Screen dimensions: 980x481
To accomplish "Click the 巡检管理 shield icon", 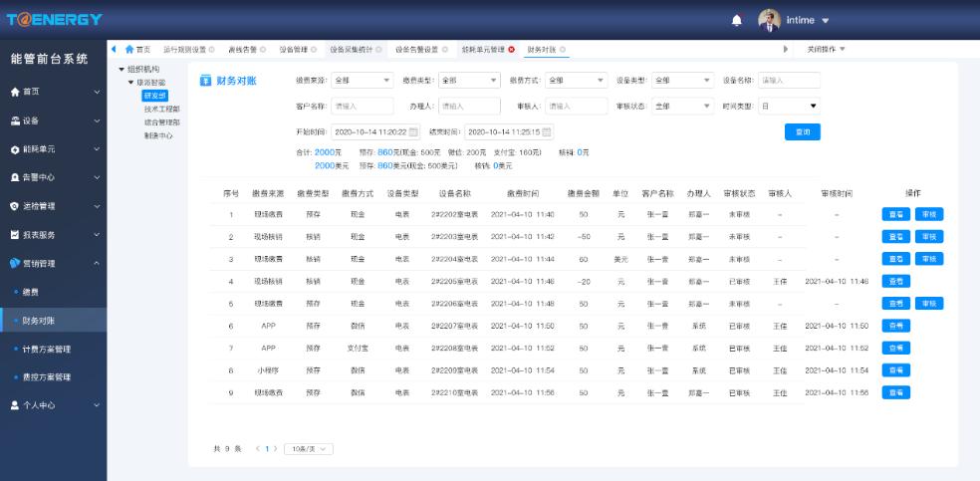I will [x=15, y=206].
